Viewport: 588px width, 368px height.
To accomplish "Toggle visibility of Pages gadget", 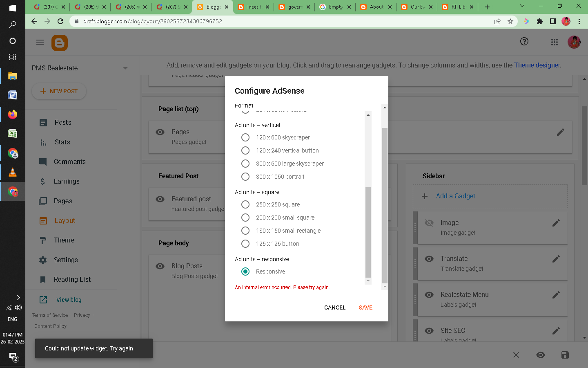I will pyautogui.click(x=160, y=132).
